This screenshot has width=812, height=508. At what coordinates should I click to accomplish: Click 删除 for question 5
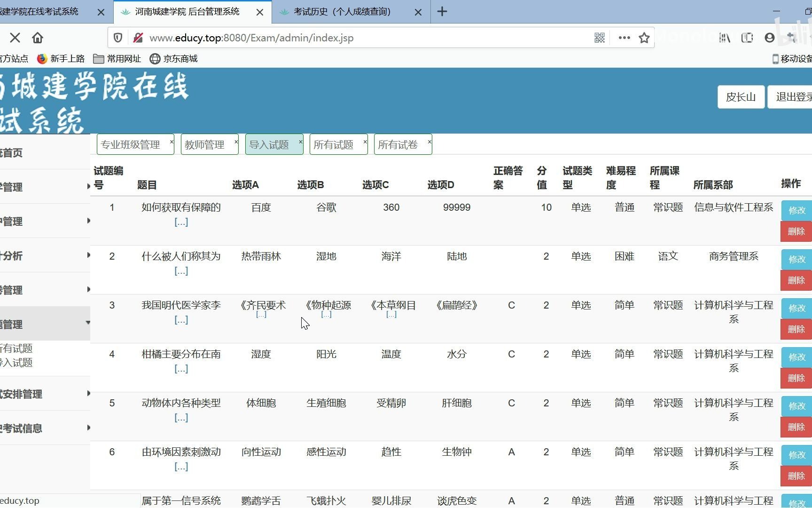pyautogui.click(x=796, y=427)
